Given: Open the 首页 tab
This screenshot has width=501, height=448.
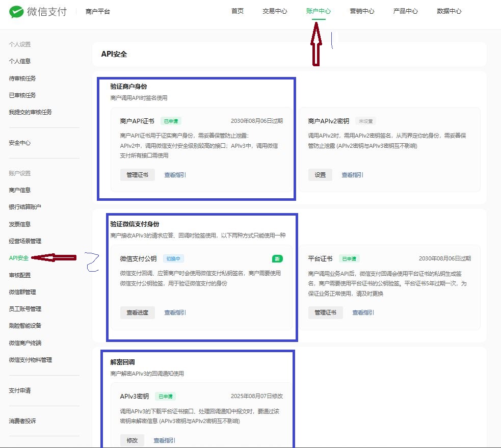Looking at the screenshot, I should click(x=238, y=11).
